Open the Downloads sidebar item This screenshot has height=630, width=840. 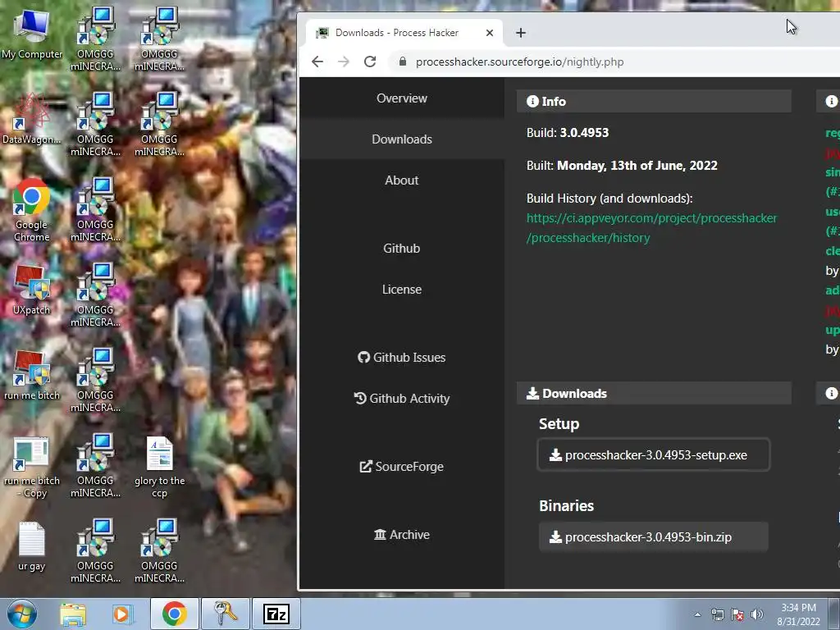[x=402, y=139]
